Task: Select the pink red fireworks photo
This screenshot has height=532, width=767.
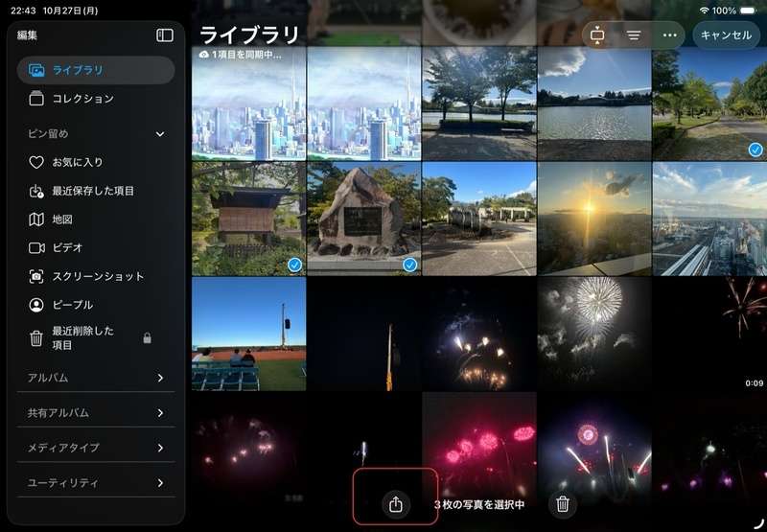Action: (479, 449)
